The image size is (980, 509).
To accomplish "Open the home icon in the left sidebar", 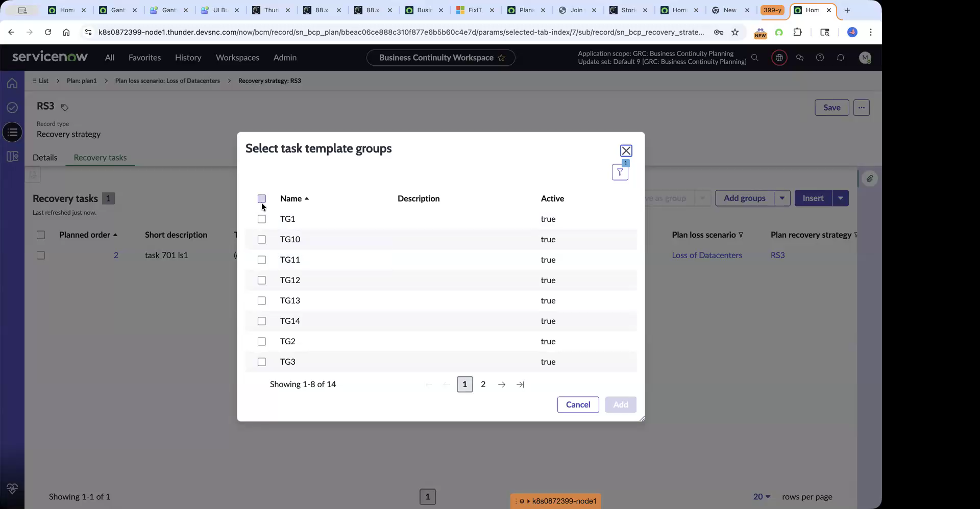I will coord(12,83).
